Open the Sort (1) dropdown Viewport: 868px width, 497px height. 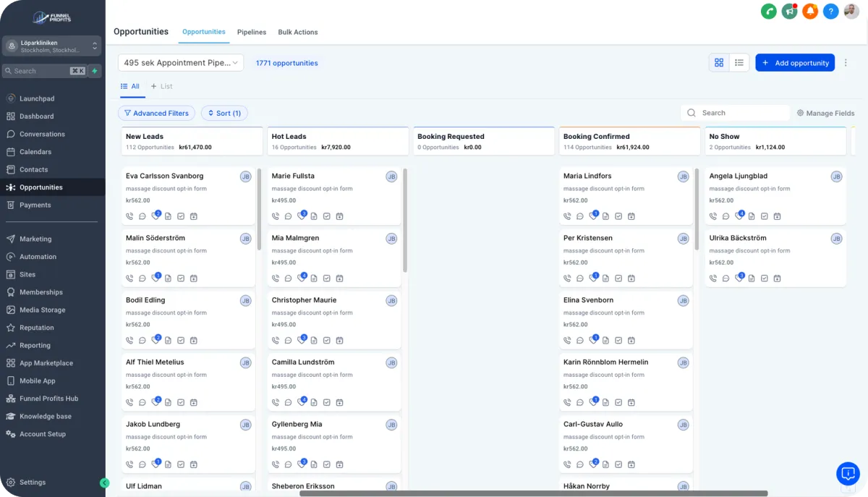tap(224, 113)
